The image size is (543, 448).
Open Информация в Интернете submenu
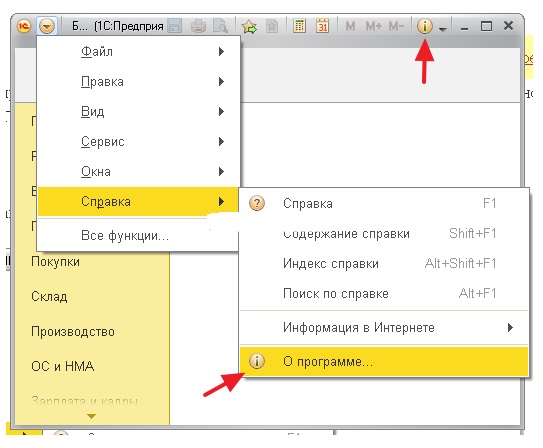tap(384, 328)
